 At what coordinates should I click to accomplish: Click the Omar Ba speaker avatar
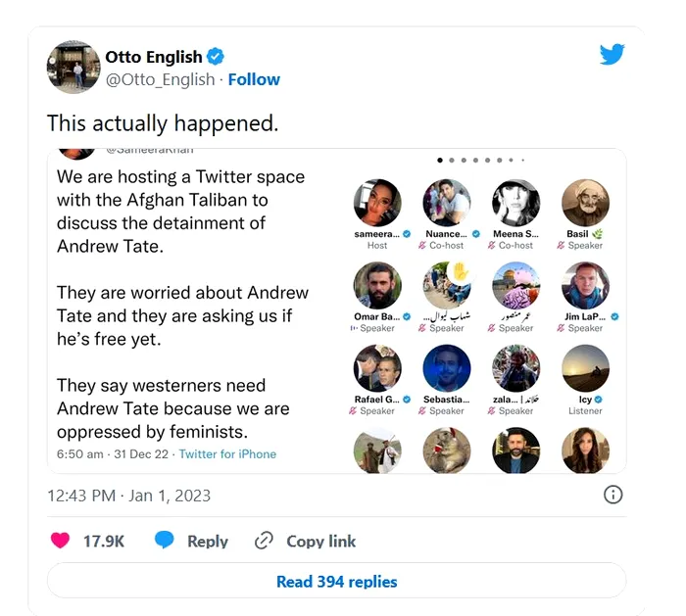(377, 286)
